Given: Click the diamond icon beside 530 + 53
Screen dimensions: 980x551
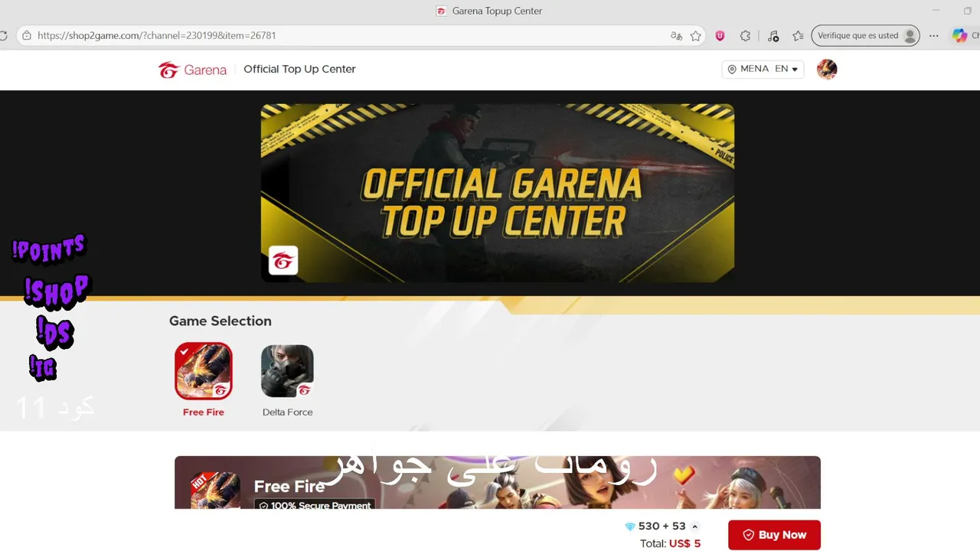Looking at the screenshot, I should (x=630, y=527).
